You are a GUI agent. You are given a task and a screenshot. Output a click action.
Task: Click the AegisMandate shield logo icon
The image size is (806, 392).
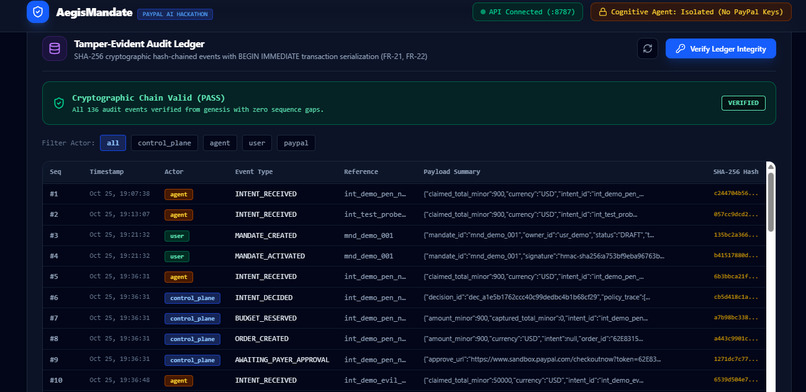(38, 12)
